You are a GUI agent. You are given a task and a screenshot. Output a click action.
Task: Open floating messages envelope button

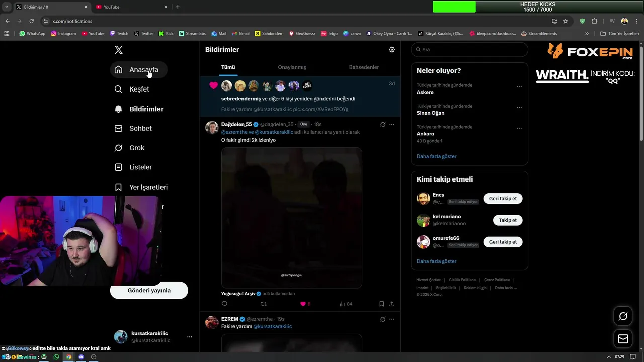(x=623, y=339)
